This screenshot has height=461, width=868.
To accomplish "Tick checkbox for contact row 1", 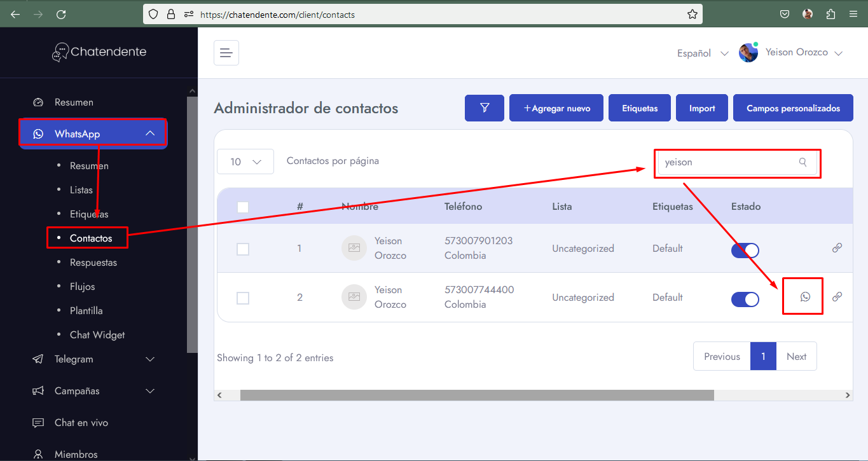I will pyautogui.click(x=243, y=249).
